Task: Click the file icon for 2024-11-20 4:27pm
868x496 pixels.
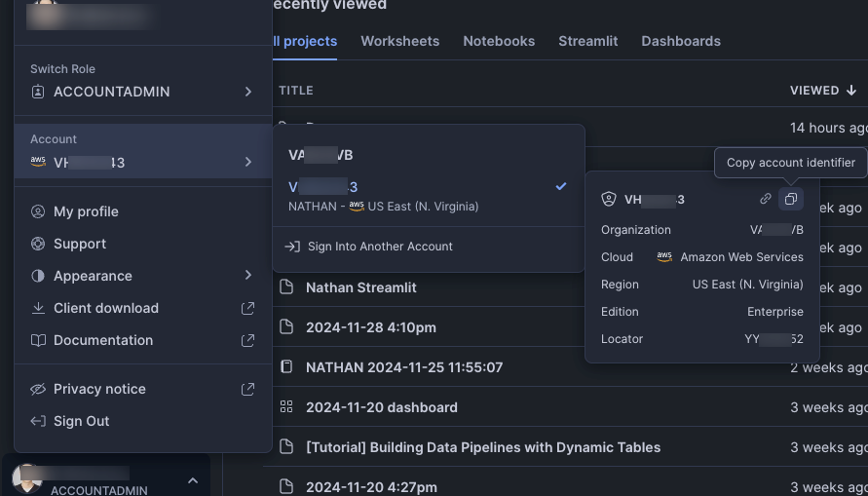Action: click(286, 486)
